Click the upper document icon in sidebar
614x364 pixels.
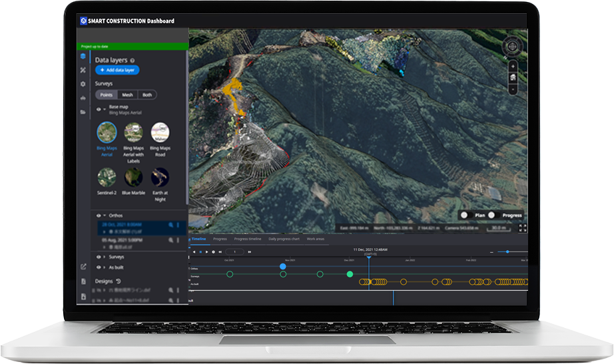pos(83,281)
